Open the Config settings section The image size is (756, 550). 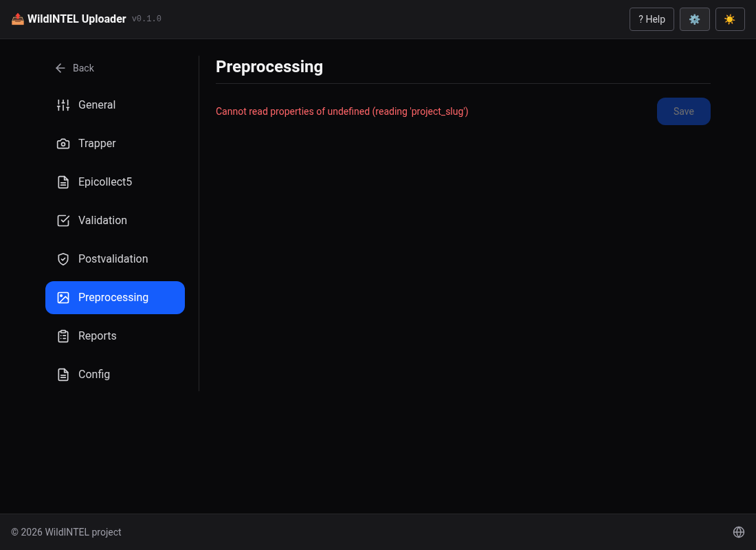coord(115,375)
